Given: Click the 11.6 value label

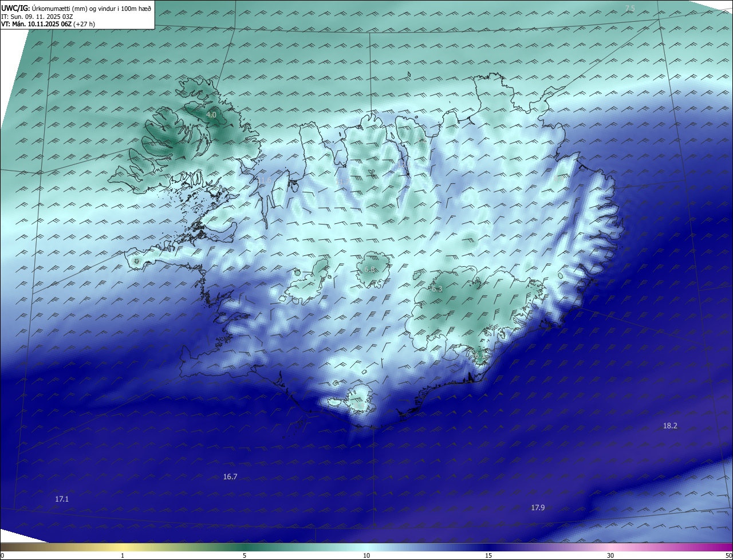Looking at the screenshot, I should pyautogui.click(x=264, y=180).
